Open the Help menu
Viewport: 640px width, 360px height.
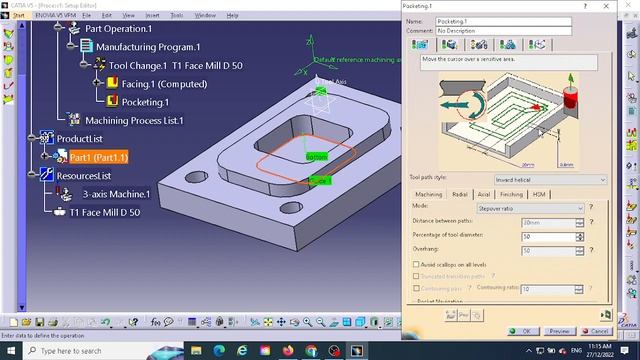coord(232,16)
